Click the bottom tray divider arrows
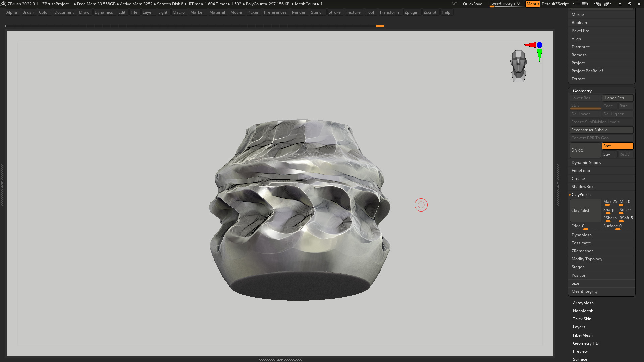644x362 pixels. (x=280, y=360)
